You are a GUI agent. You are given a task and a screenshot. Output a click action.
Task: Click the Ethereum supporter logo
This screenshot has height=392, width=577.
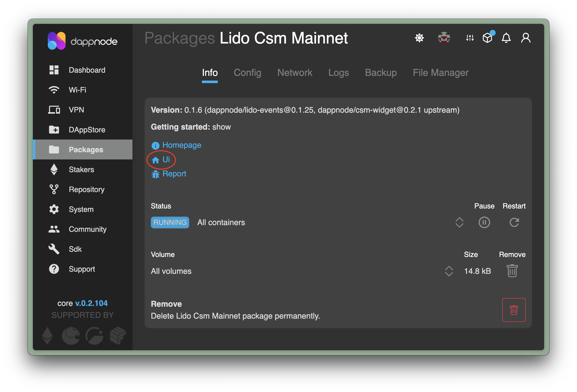point(47,336)
